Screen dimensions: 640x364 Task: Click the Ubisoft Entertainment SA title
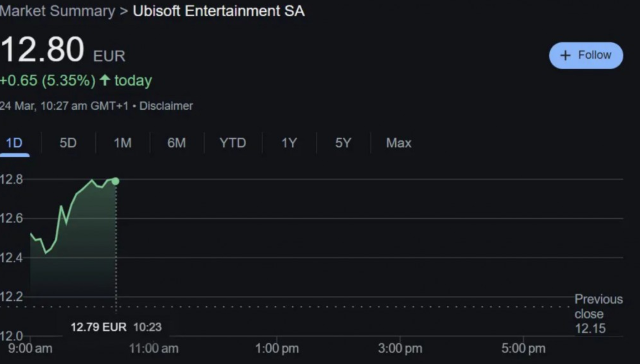click(218, 11)
